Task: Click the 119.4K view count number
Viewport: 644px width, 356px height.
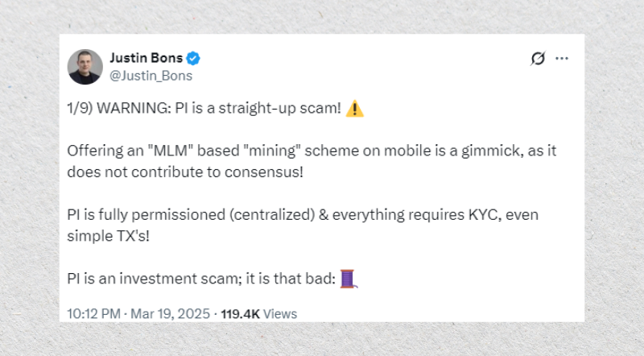Action: (240, 313)
